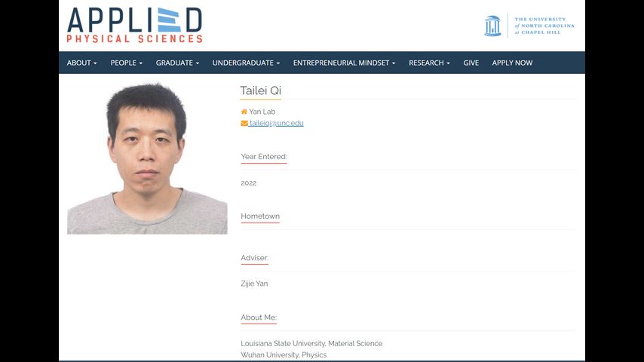Click the taileiqi@unc.edu email link
644x362 pixels.
pyautogui.click(x=276, y=123)
